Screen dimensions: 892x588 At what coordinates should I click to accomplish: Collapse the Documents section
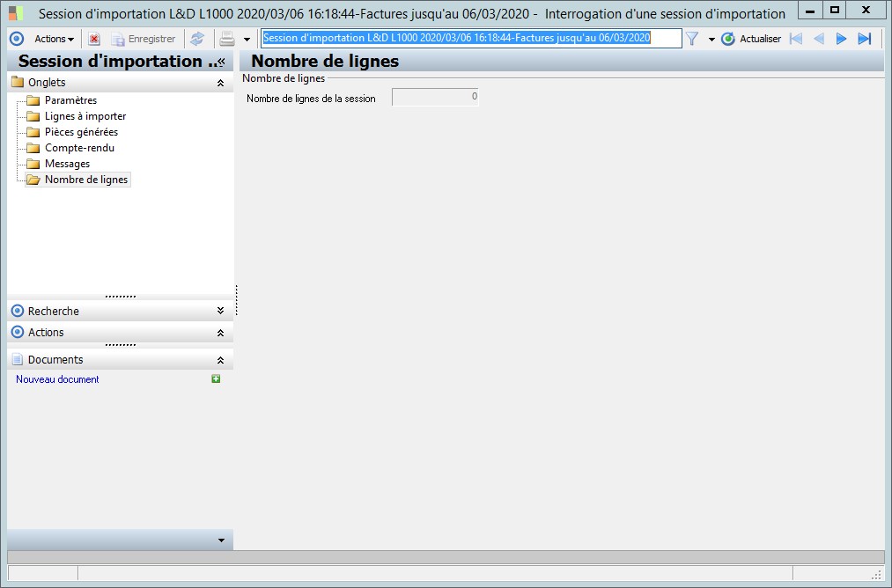point(221,360)
